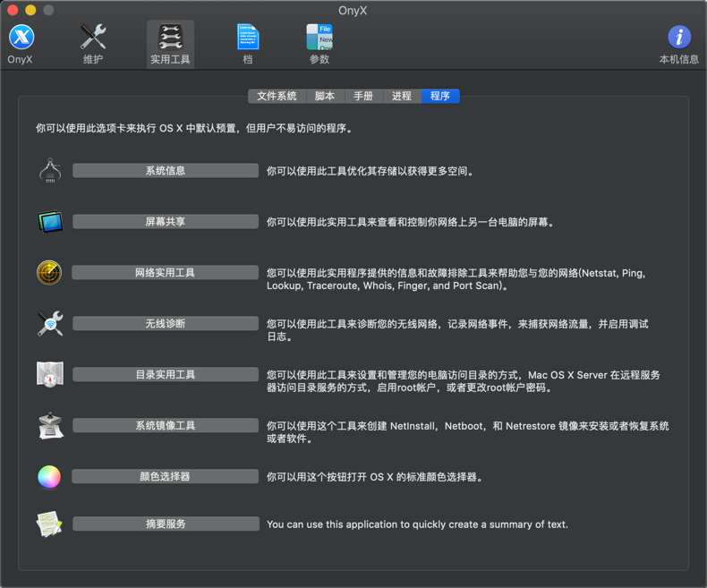This screenshot has width=707, height=588.
Task: Launch the 屏幕共享 button
Action: [166, 221]
